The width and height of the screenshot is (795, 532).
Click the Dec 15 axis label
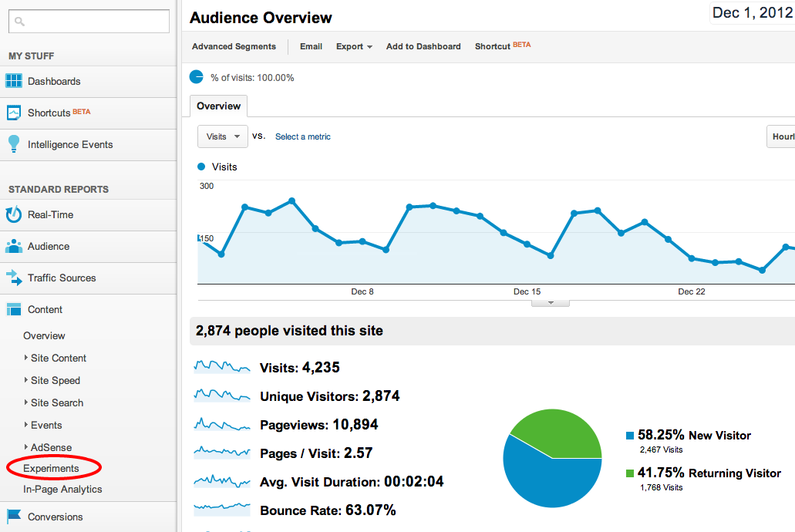pyautogui.click(x=527, y=291)
